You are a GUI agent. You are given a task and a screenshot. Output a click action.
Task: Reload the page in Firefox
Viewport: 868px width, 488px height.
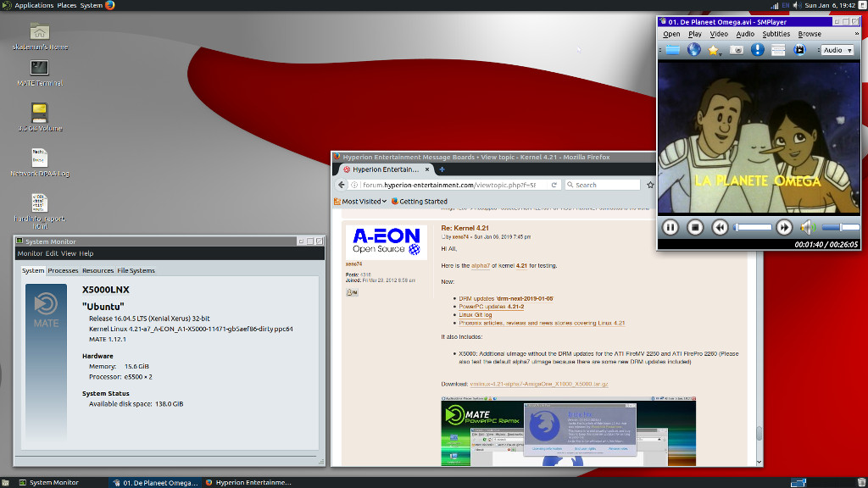coord(554,185)
